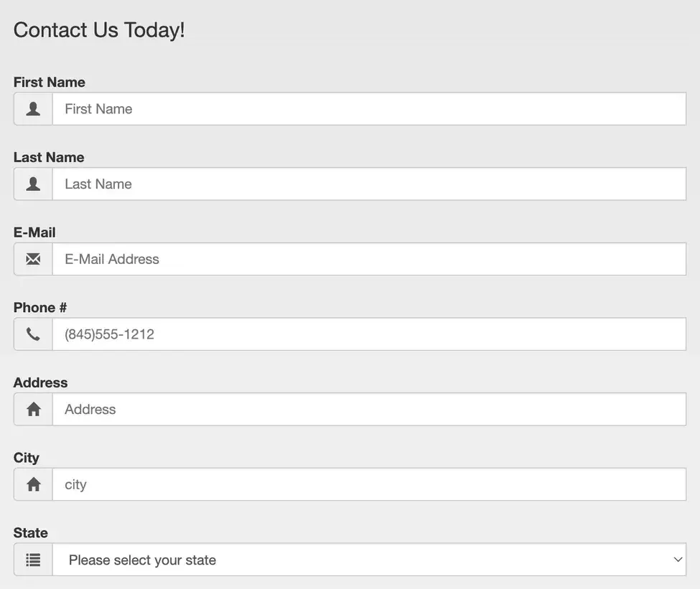
Task: Place cursor in the Address input field
Action: [369, 410]
